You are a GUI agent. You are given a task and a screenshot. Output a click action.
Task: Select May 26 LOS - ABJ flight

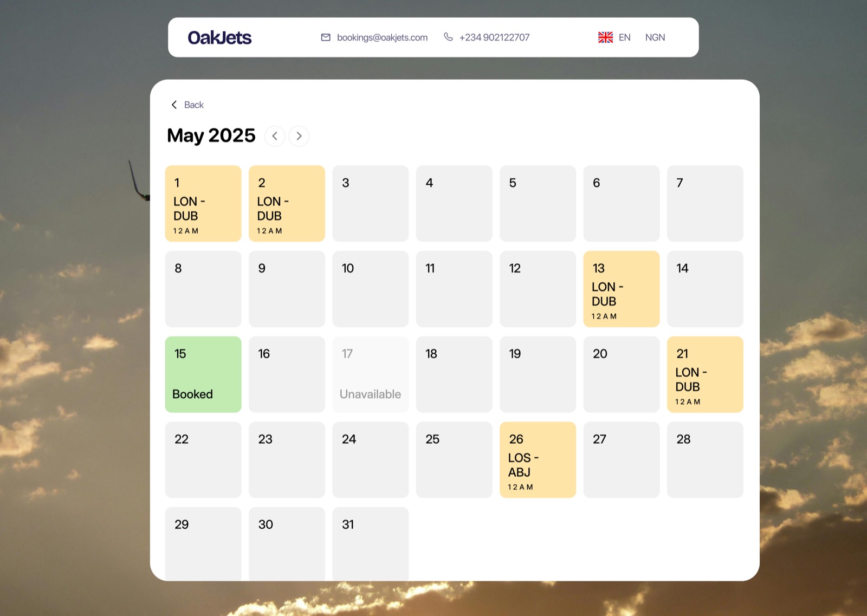point(538,460)
